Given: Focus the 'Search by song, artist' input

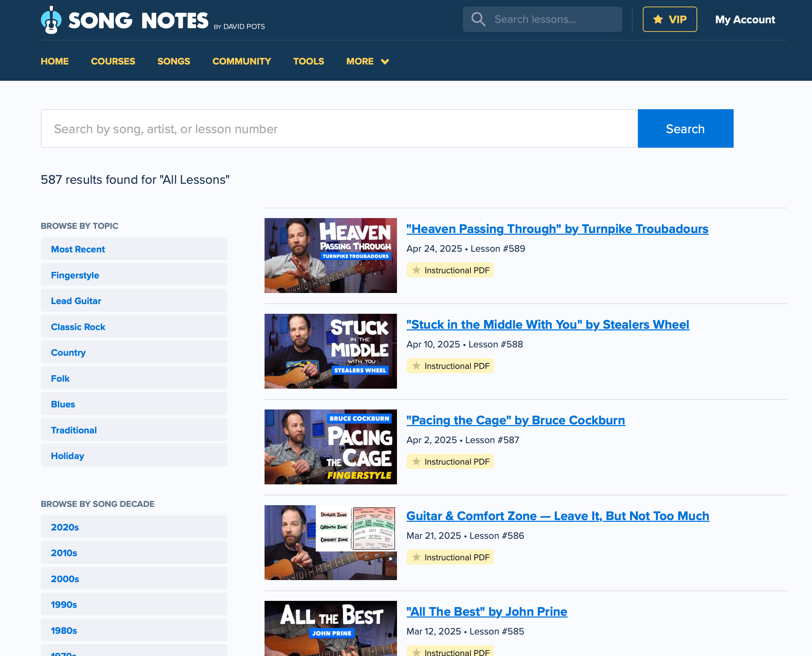Looking at the screenshot, I should pos(339,129).
